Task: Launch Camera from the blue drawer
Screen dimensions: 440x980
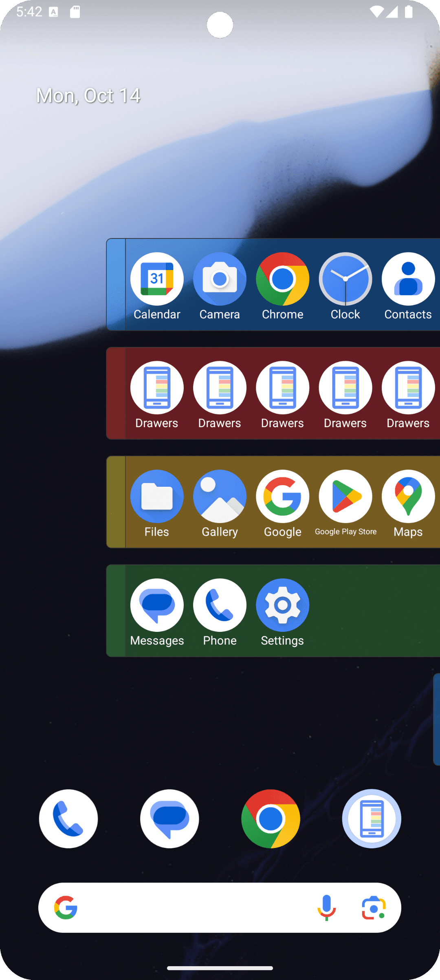Action: pyautogui.click(x=220, y=286)
